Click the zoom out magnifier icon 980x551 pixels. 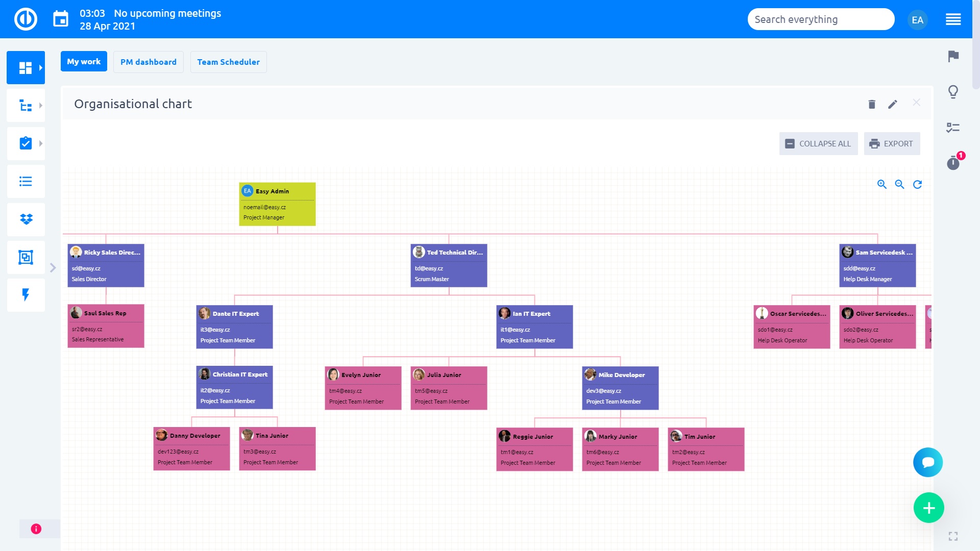899,184
